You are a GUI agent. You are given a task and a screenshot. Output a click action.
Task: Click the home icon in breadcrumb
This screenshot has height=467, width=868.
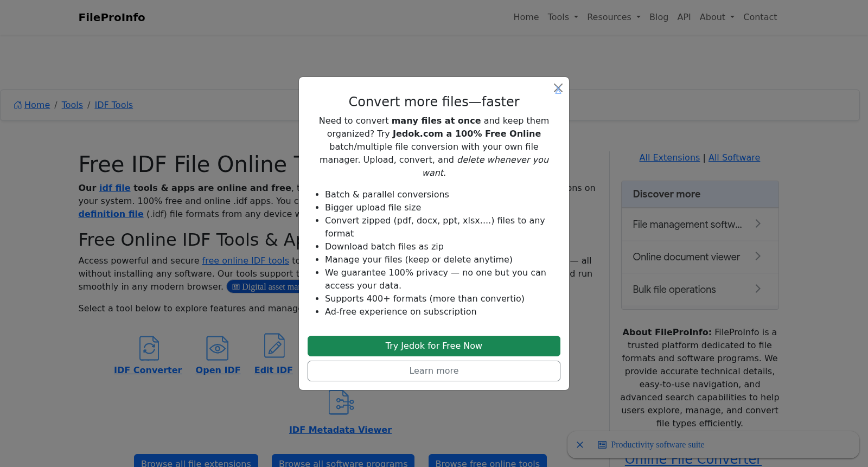[18, 105]
